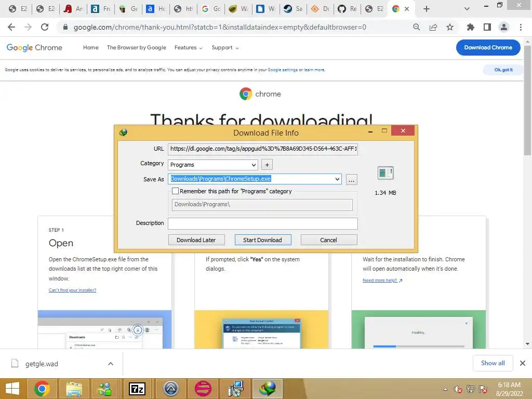Viewport: 532px width, 399px height.
Task: Open the profile avatar menu
Action: coord(504,27)
